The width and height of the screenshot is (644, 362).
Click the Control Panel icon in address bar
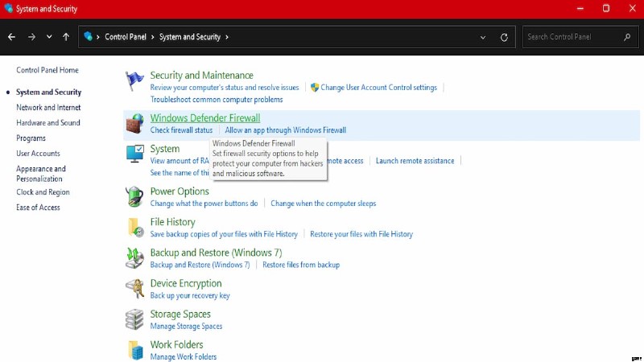[88, 36]
